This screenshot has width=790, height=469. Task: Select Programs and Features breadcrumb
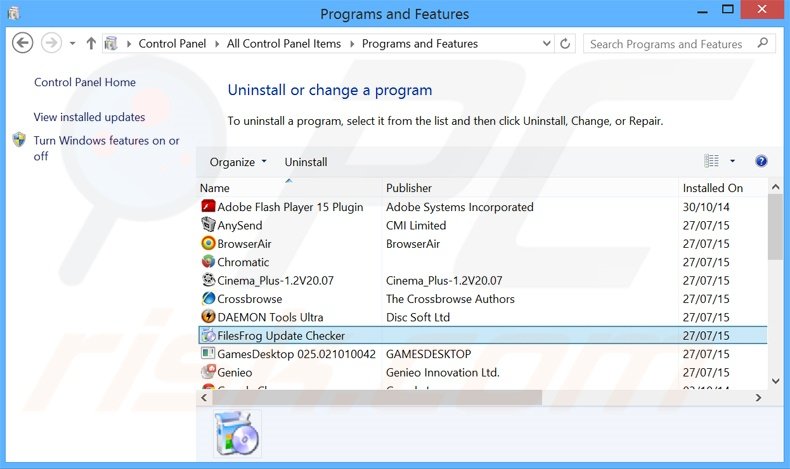420,44
